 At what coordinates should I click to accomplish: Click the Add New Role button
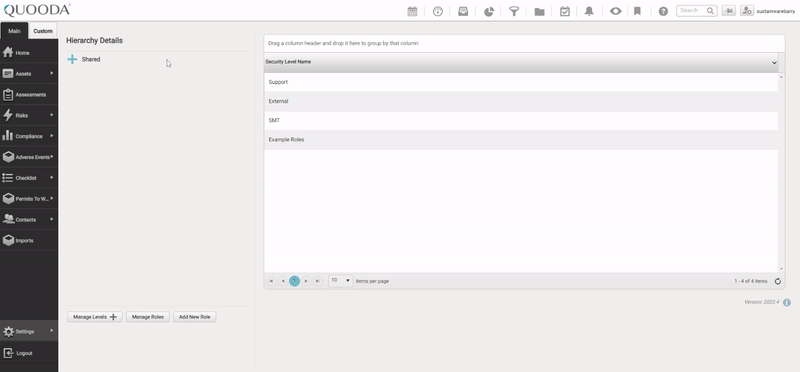click(x=194, y=317)
